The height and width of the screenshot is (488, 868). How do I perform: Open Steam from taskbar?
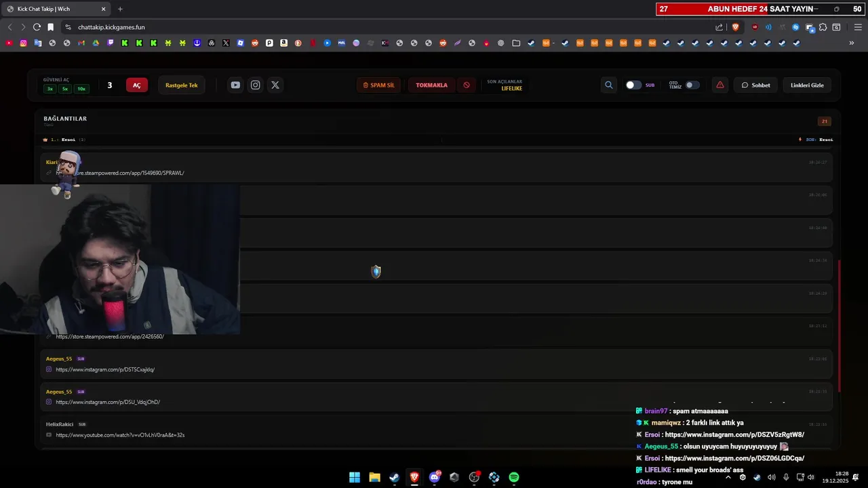(x=394, y=477)
